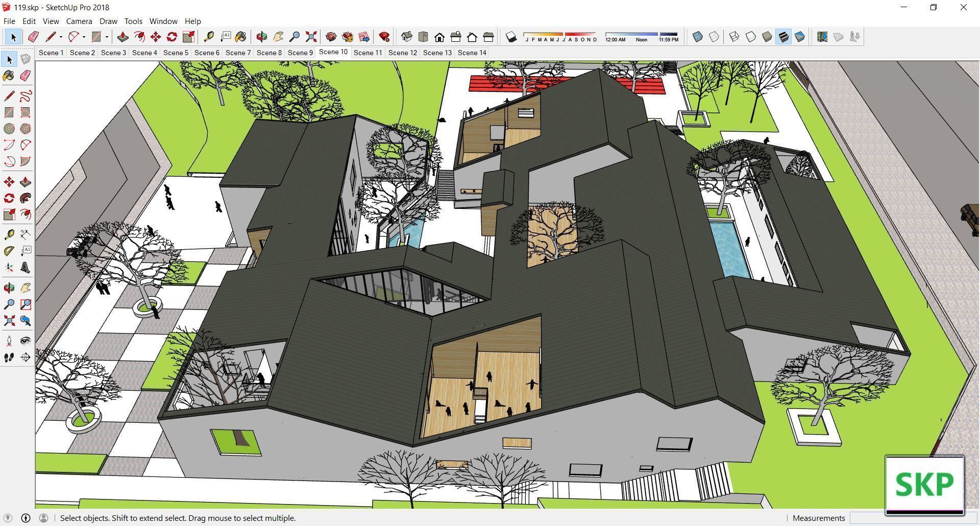The image size is (980, 526).
Task: Open the Draw menu
Action: click(x=108, y=21)
